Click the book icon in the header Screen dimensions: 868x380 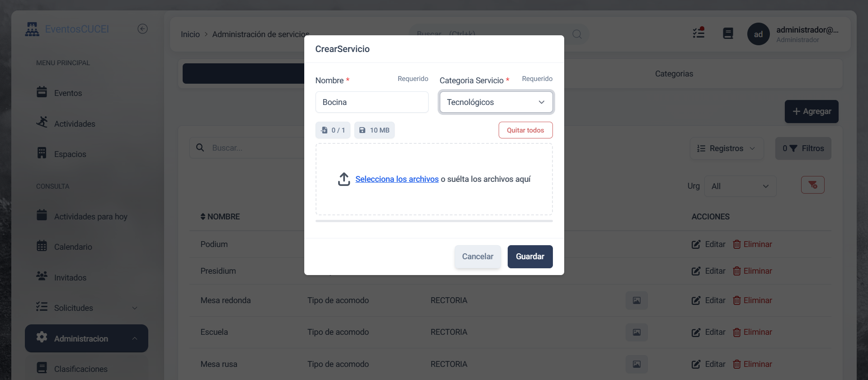click(x=728, y=33)
